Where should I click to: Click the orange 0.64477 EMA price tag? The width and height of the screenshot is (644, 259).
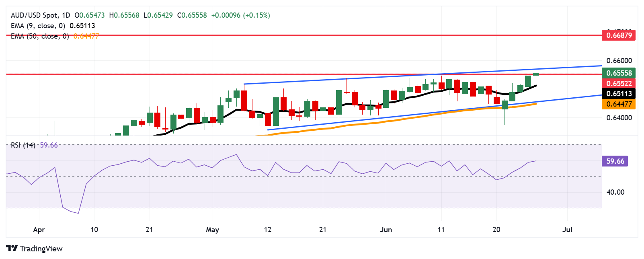click(619, 104)
